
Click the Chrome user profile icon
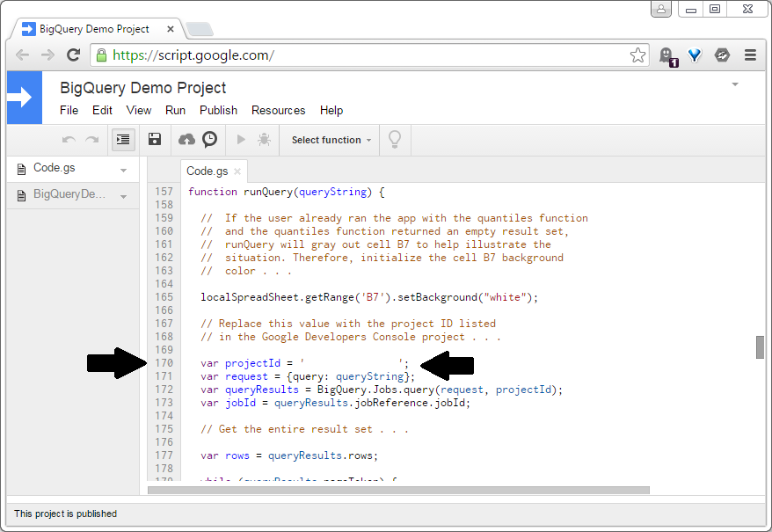pyautogui.click(x=661, y=9)
